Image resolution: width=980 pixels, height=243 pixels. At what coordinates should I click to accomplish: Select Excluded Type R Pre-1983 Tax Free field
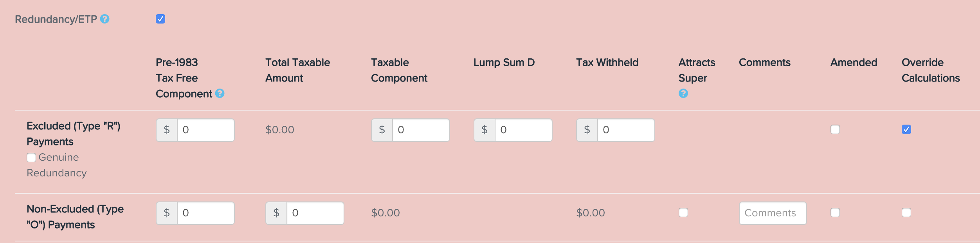pos(205,130)
